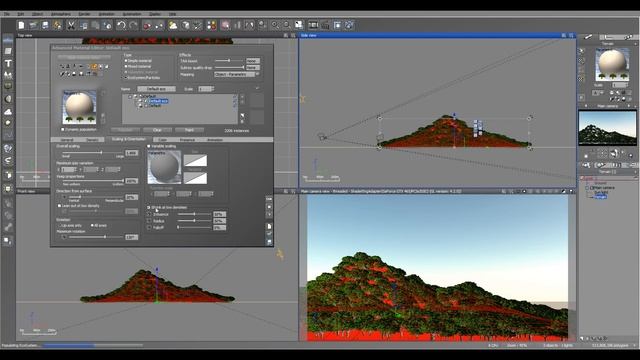
Task: Toggle Shrink at low densities checkbox
Action: (x=149, y=207)
